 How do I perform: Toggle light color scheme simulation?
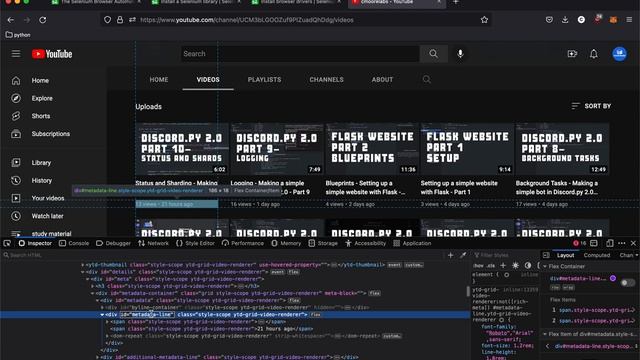[x=516, y=265]
